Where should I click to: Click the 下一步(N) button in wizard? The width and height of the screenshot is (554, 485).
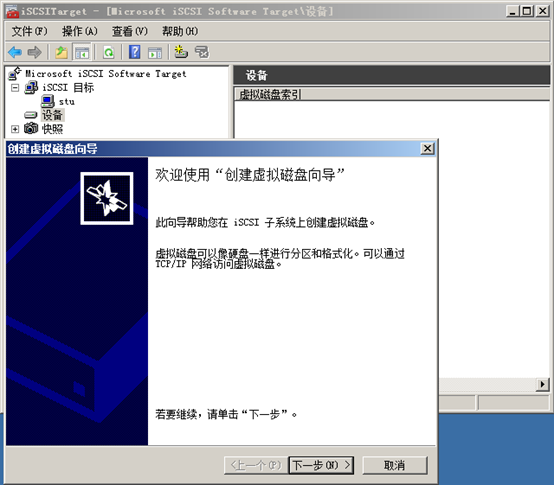point(321,465)
